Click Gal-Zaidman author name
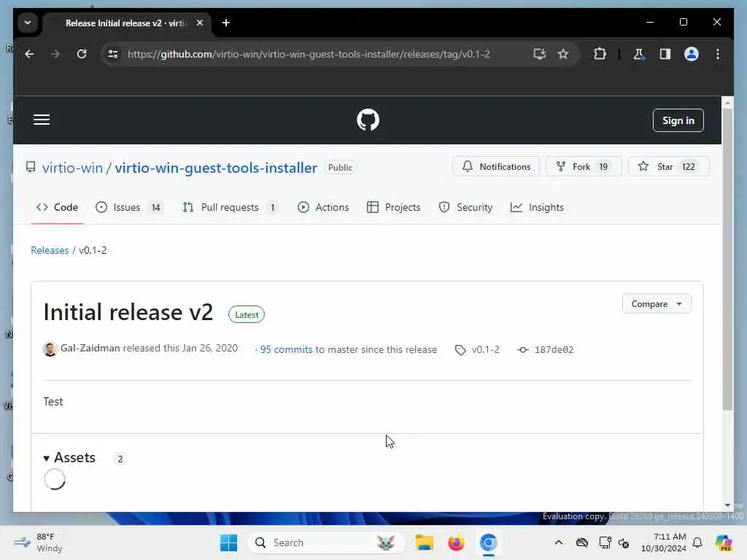Image resolution: width=747 pixels, height=560 pixels. coord(90,348)
